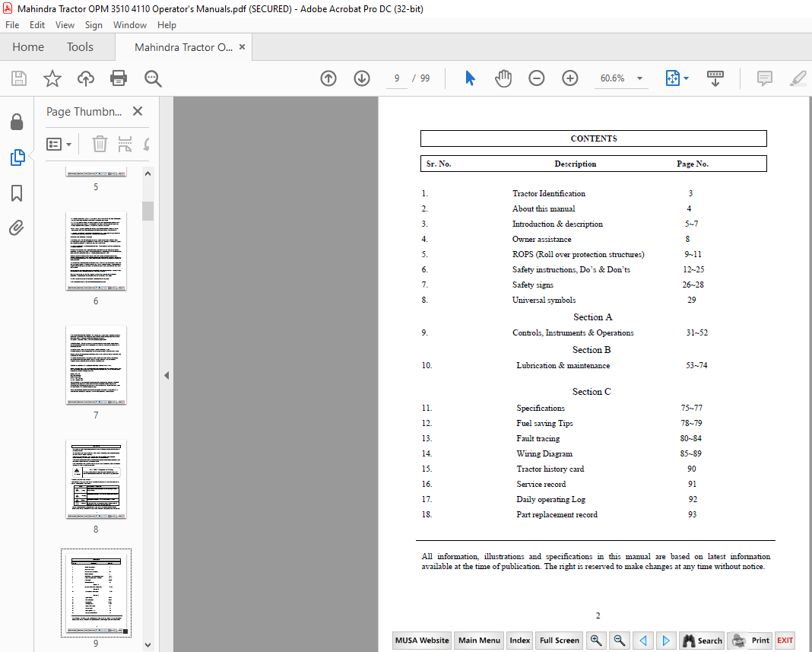Click the Save file icon
This screenshot has width=812, height=652.
click(x=19, y=78)
